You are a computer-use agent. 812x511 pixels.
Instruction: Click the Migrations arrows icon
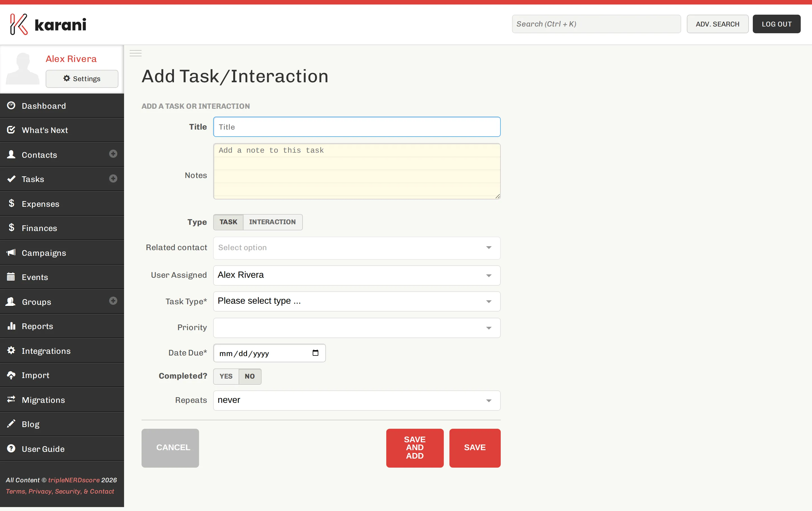click(x=11, y=399)
